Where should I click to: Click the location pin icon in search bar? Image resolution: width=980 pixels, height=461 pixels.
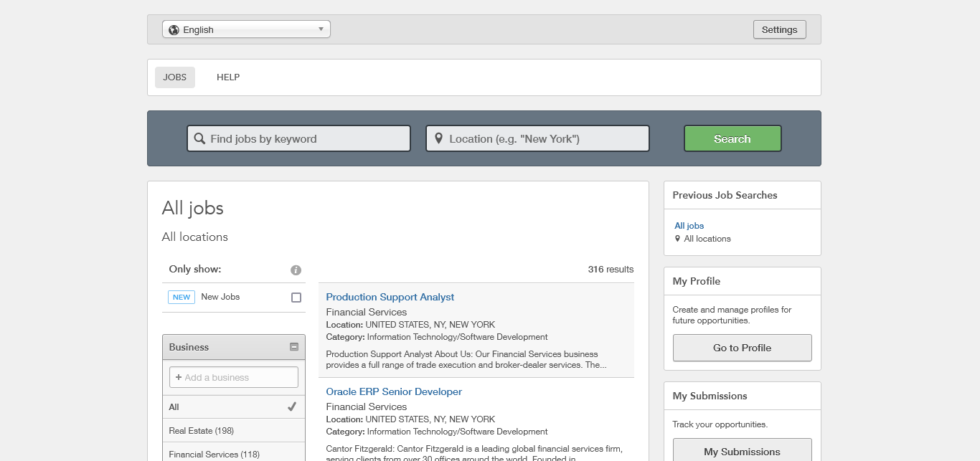tap(439, 138)
